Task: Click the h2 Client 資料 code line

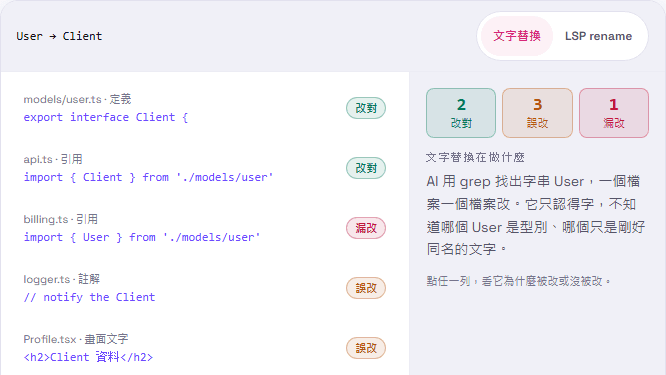Action: [88, 357]
